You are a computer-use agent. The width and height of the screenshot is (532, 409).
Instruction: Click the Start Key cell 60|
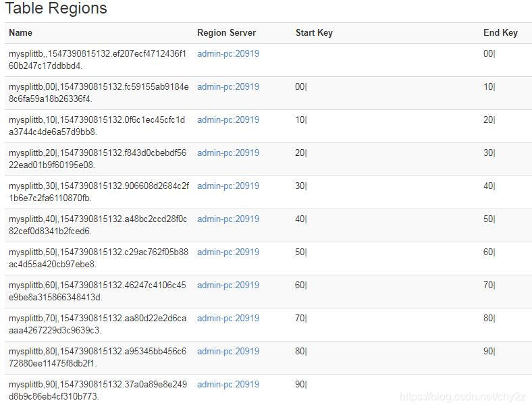(301, 285)
